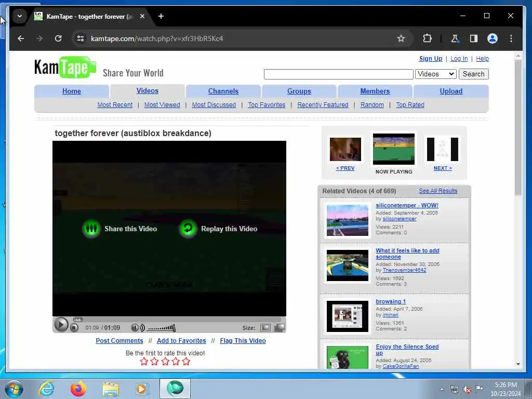Go to the NEXT video link
The image size is (532, 399).
[443, 168]
